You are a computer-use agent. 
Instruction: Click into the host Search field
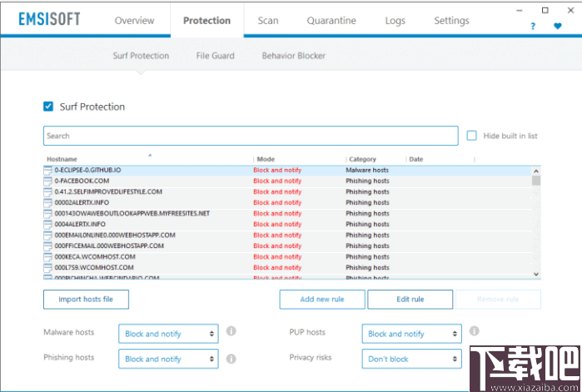[251, 136]
